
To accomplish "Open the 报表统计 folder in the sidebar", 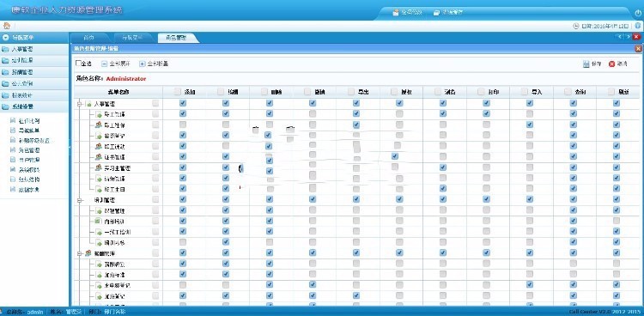I will (34, 95).
